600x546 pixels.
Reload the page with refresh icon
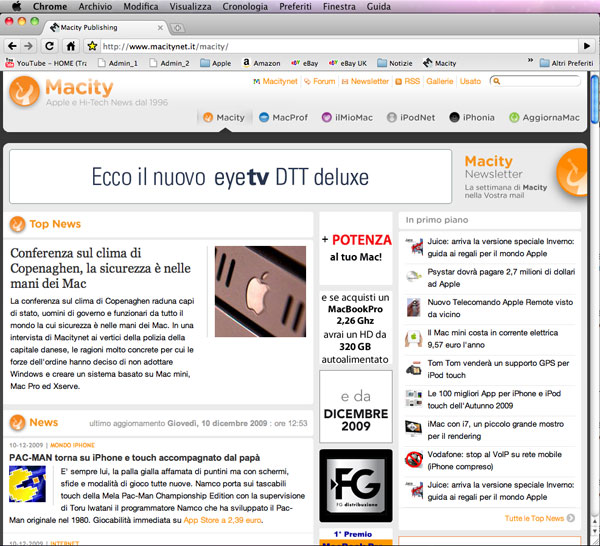[x=49, y=46]
